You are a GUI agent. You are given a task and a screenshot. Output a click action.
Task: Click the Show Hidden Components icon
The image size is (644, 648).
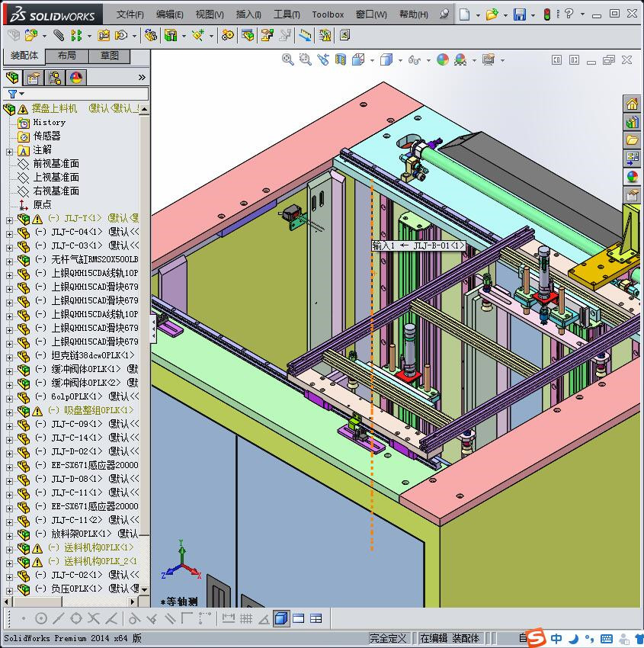point(150,36)
